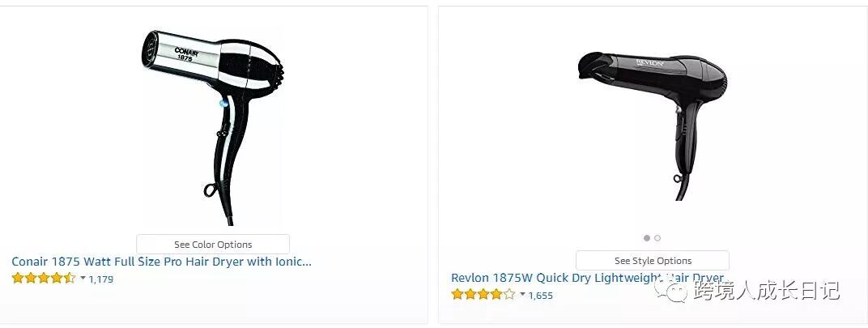View the 1,179 Conair reviews
The height and width of the screenshot is (328, 868).
click(100, 279)
